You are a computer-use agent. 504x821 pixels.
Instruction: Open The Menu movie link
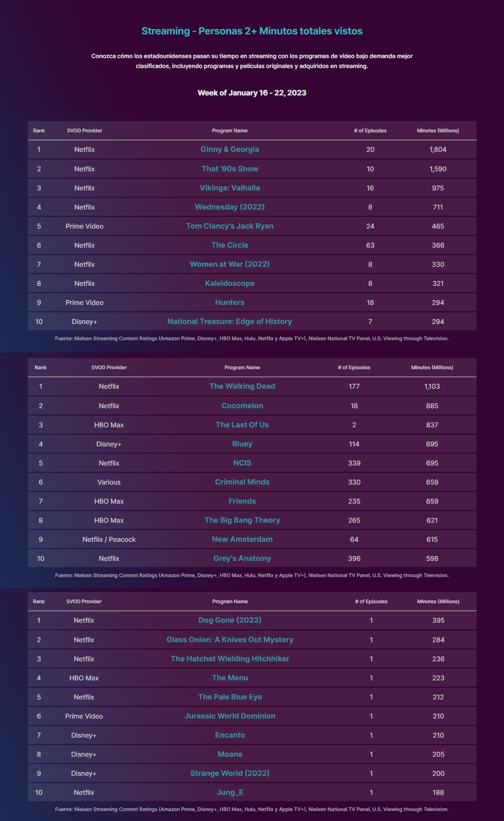(x=230, y=678)
